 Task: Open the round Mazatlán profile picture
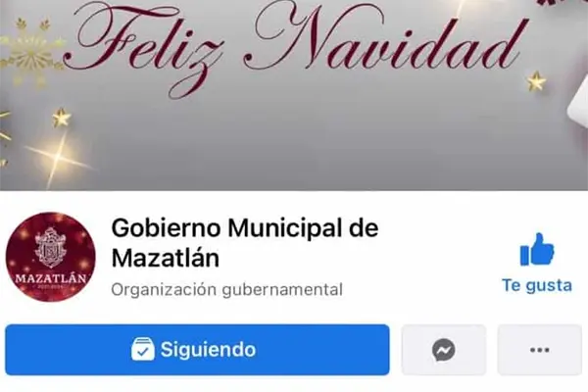(x=51, y=257)
